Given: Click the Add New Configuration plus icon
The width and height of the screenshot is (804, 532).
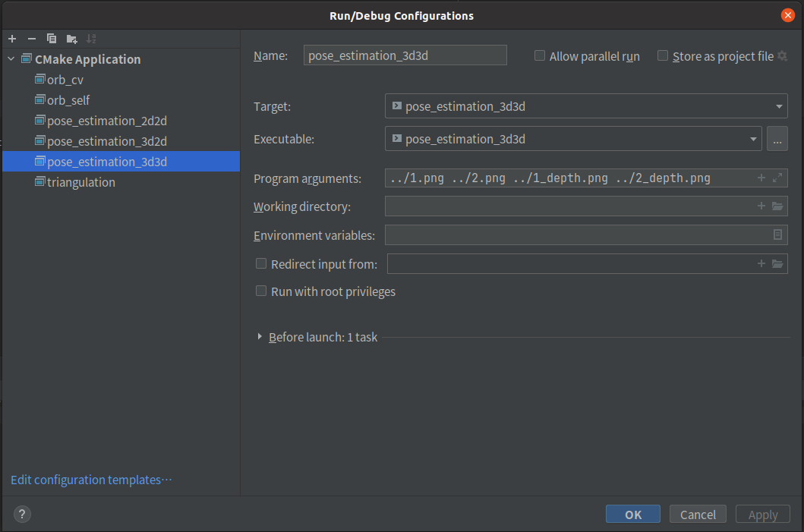Looking at the screenshot, I should tap(12, 39).
